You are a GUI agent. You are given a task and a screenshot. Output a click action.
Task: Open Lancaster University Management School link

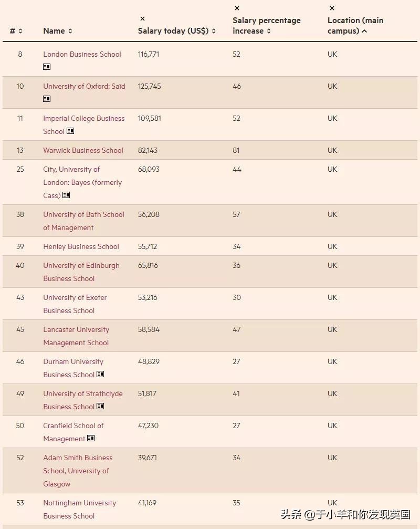pyautogui.click(x=76, y=336)
